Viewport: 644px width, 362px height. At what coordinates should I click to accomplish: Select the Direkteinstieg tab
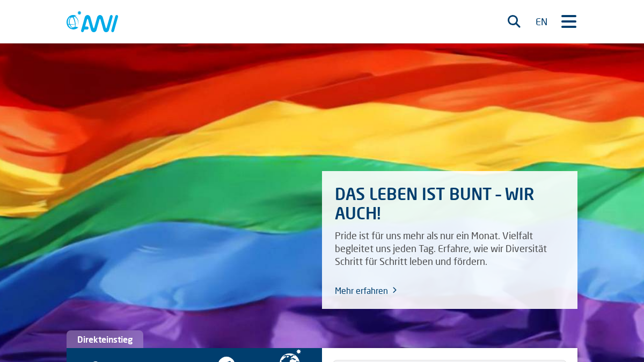tap(105, 339)
